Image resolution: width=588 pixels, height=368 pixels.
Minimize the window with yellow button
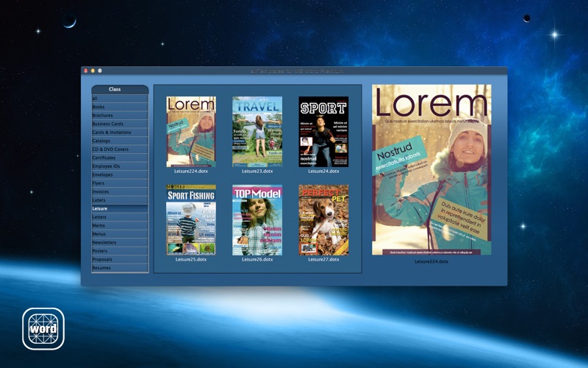click(93, 71)
